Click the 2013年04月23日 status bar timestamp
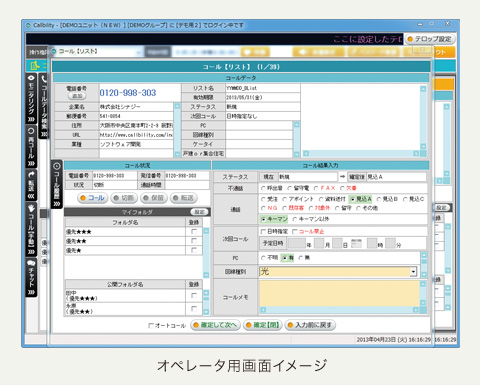Image resolution: width=480 pixels, height=385 pixels. 394,340
